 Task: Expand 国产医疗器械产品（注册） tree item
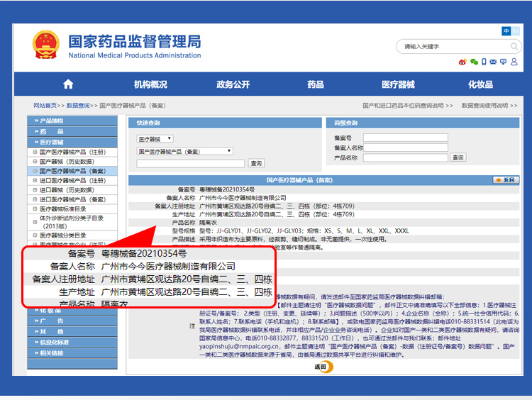(x=35, y=152)
